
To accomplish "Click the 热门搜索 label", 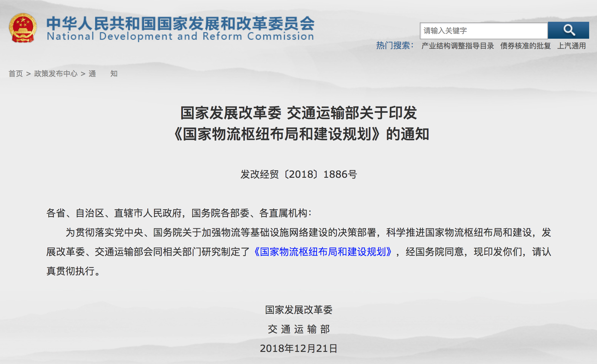I will tap(395, 46).
